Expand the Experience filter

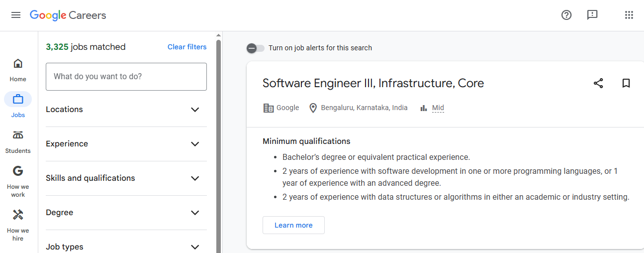pyautogui.click(x=126, y=144)
